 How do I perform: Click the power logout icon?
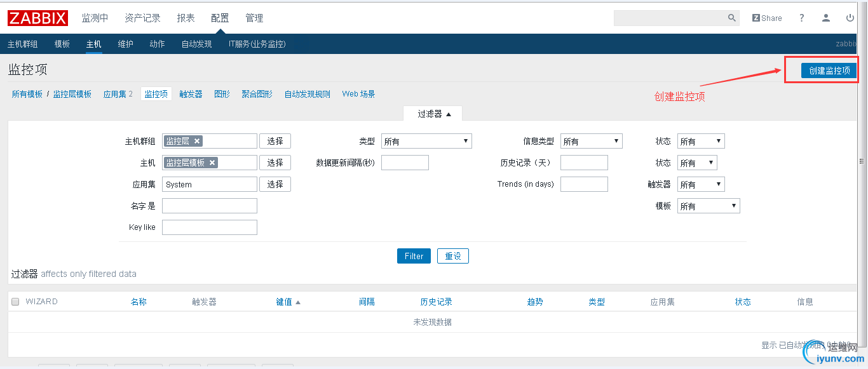tap(850, 18)
